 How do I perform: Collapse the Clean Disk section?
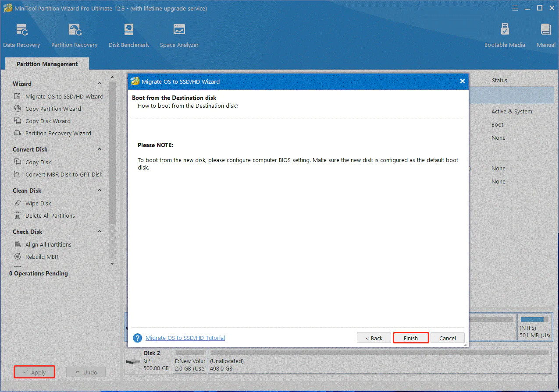(x=100, y=191)
